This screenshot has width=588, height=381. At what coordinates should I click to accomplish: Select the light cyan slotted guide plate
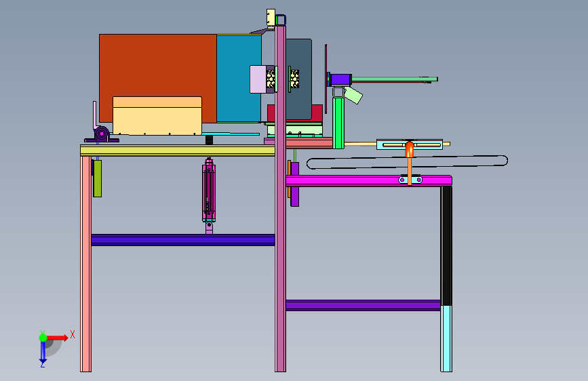[x=410, y=144]
